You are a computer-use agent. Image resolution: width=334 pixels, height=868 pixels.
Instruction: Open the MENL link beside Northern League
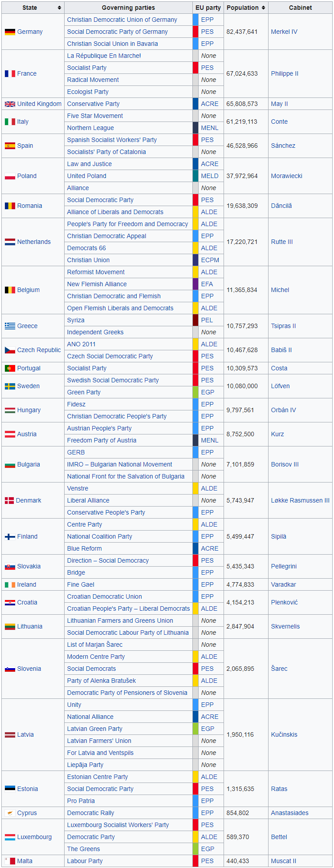(210, 128)
